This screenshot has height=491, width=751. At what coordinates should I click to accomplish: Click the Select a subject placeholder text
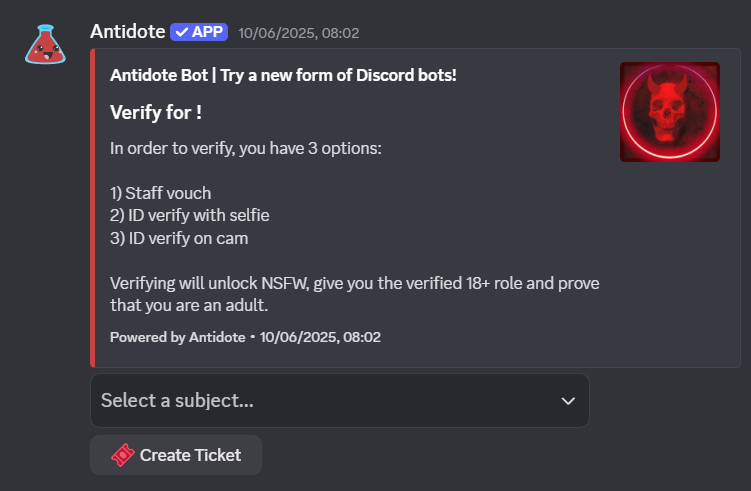tap(177, 400)
